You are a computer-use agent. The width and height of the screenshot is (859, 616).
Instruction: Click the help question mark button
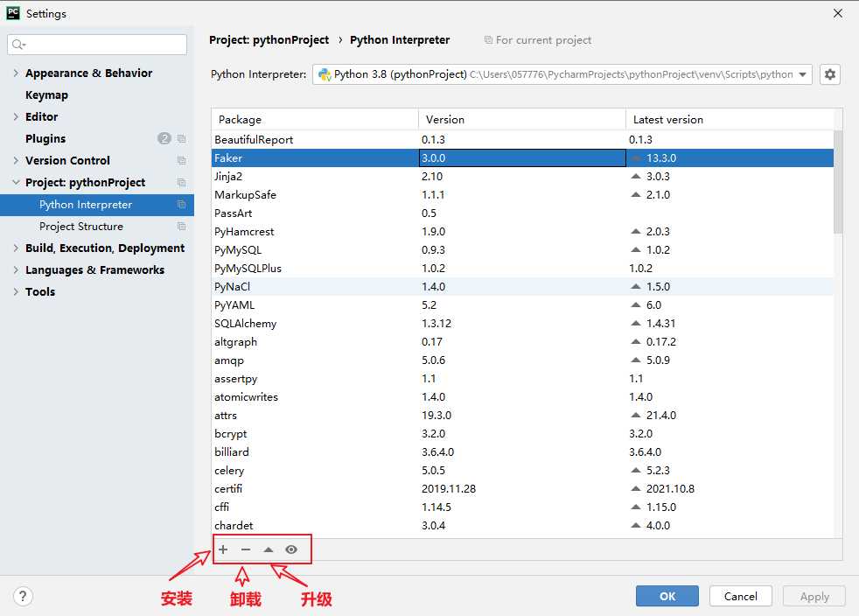click(23, 596)
